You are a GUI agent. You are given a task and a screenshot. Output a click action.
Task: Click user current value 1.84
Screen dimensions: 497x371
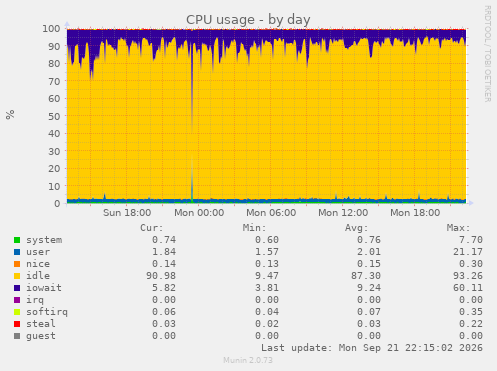coord(164,252)
